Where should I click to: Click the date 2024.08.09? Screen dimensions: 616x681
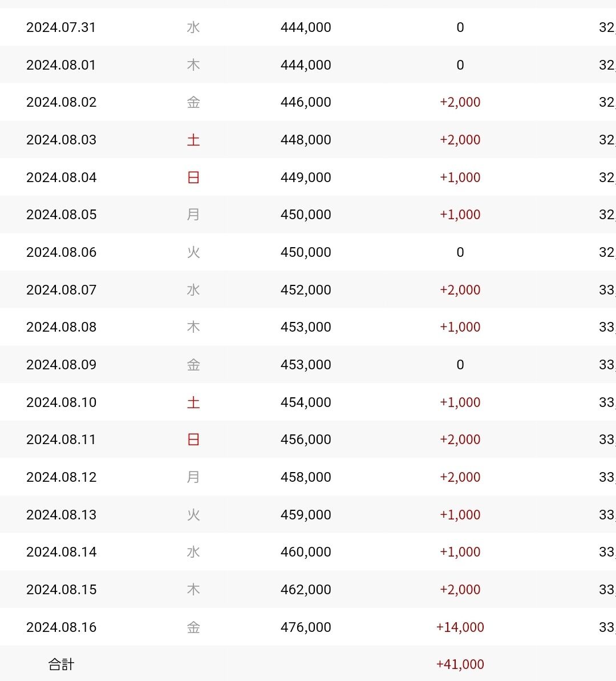tap(62, 365)
